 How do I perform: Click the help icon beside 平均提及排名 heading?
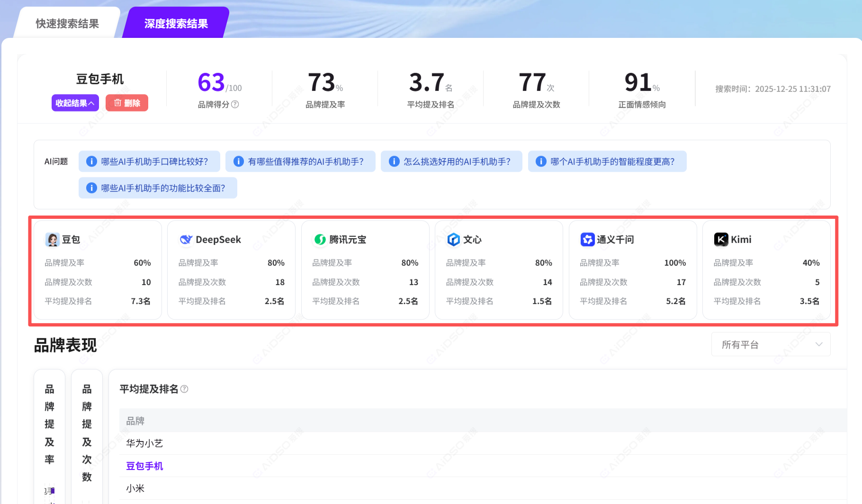coord(185,389)
